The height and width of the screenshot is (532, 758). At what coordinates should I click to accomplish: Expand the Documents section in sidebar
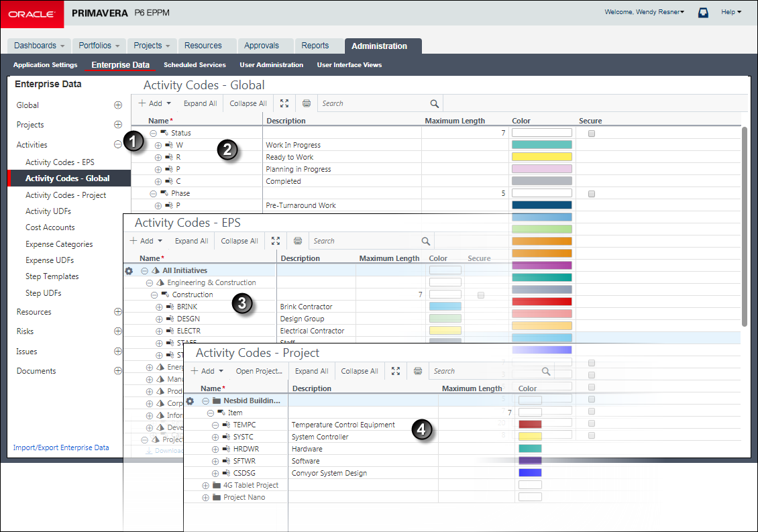click(x=118, y=370)
